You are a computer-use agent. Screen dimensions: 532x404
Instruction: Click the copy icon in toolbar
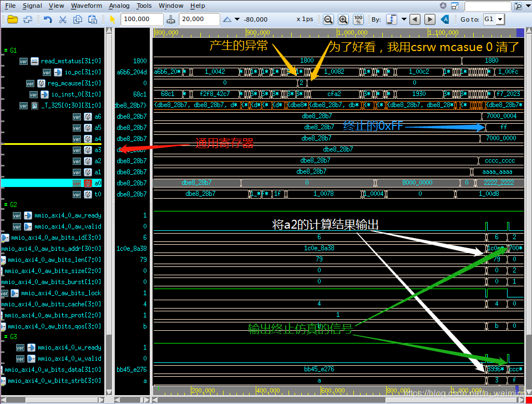pos(78,19)
